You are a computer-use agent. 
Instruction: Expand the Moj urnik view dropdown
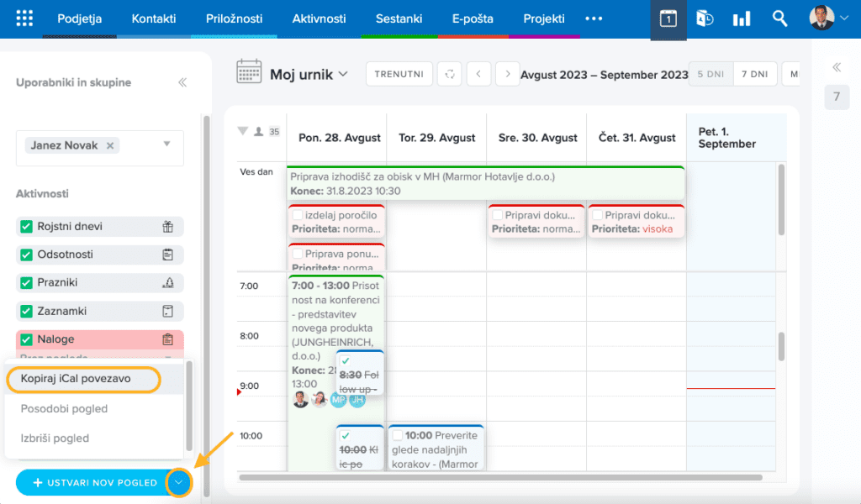(343, 74)
